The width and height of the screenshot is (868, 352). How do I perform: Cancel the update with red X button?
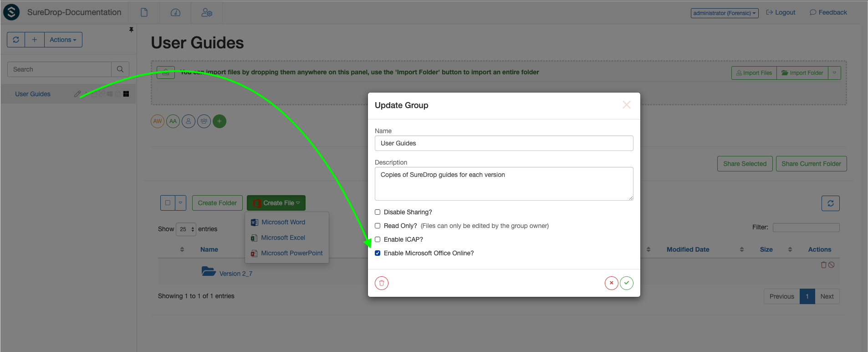[x=612, y=283]
